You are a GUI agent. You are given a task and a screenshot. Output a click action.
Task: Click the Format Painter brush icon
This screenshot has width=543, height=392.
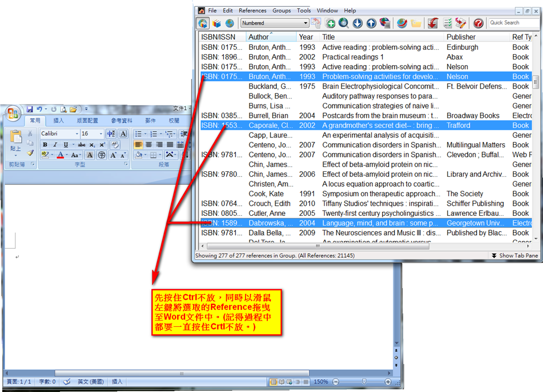[x=30, y=153]
